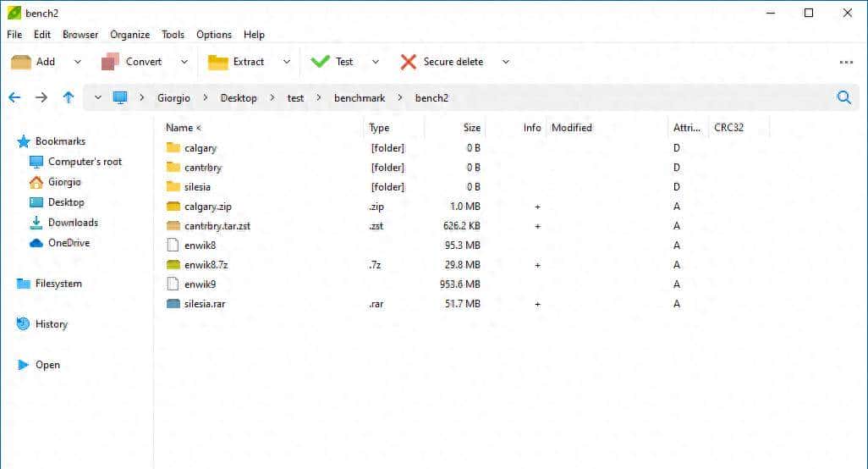Click the computer icon in address bar
Viewport: 868px width, 469px height.
click(x=120, y=97)
